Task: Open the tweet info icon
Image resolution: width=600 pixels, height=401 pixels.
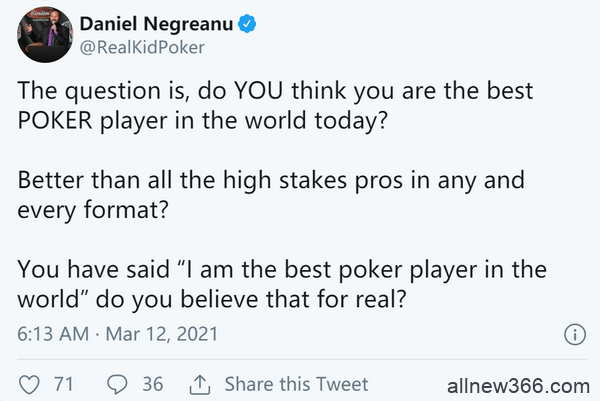Action: [x=574, y=335]
